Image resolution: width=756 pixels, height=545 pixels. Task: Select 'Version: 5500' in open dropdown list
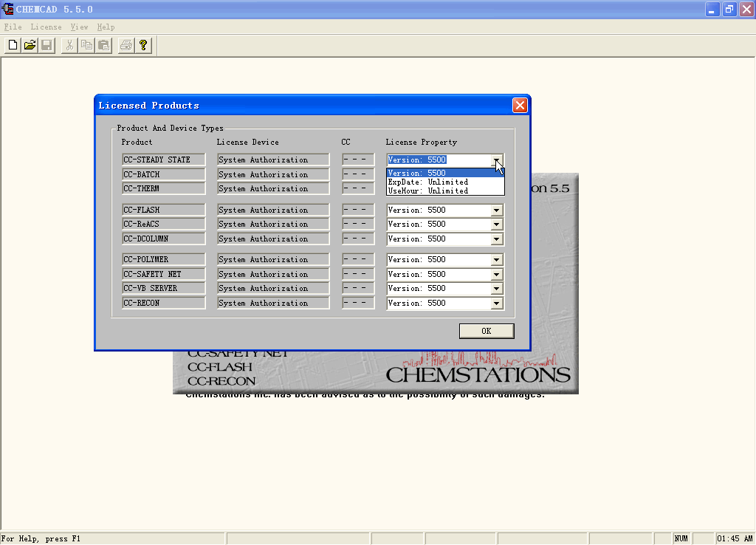click(x=445, y=173)
